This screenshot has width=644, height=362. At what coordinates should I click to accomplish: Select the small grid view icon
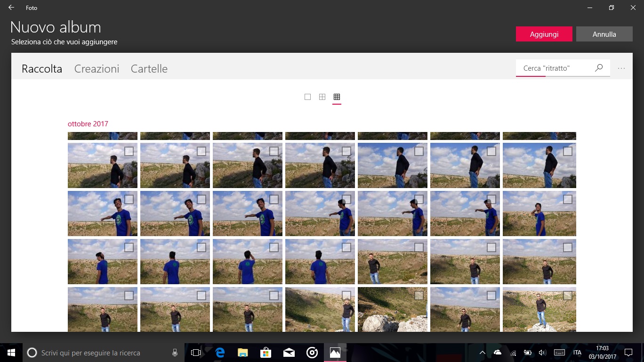[x=337, y=97]
